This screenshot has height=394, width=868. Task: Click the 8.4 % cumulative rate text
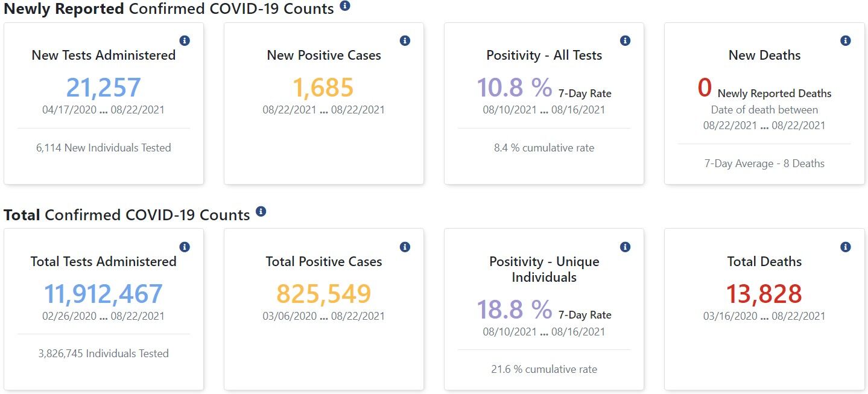[x=543, y=147]
